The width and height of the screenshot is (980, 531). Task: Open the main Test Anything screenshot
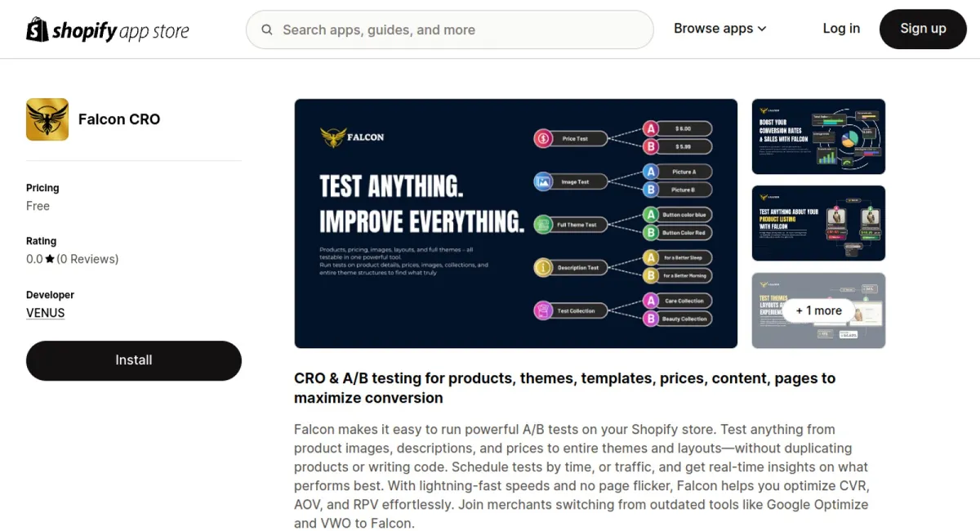click(516, 224)
